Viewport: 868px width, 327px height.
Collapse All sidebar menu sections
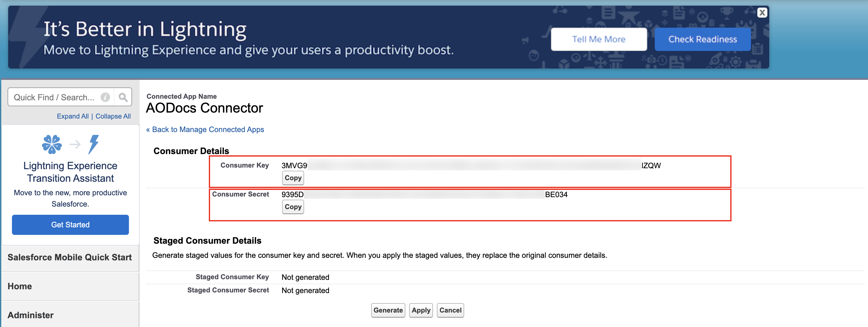point(113,116)
